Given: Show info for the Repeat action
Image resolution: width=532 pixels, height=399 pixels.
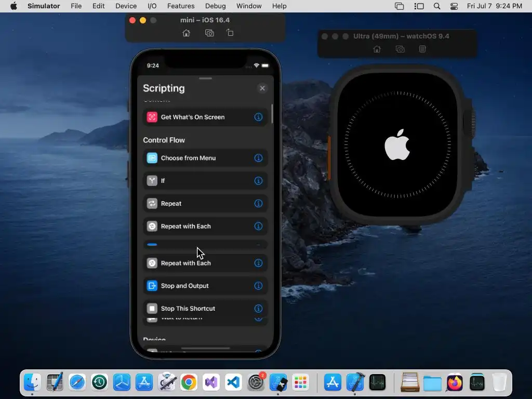Looking at the screenshot, I should coord(258,204).
